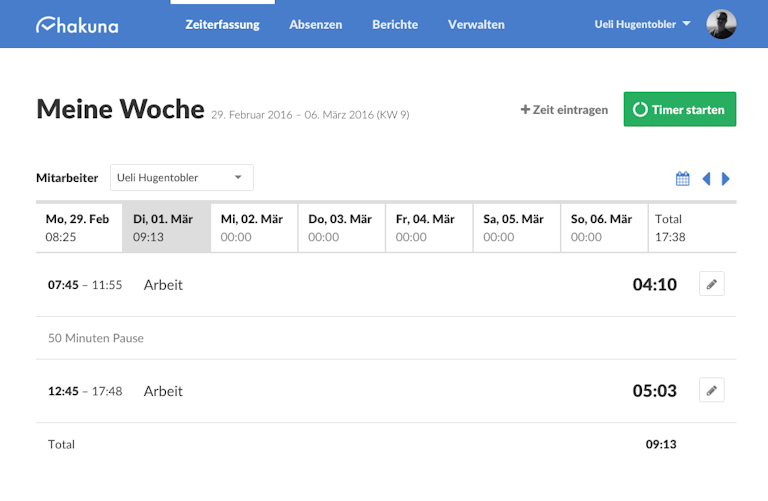Select the Mi, 02. Mär day tab
This screenshot has height=501, width=768.
click(254, 228)
